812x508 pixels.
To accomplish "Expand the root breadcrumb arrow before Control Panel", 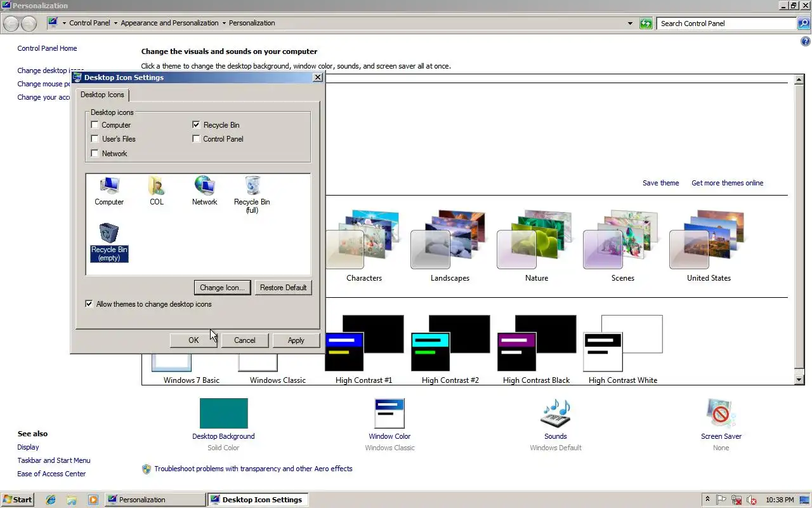I will click(x=64, y=23).
